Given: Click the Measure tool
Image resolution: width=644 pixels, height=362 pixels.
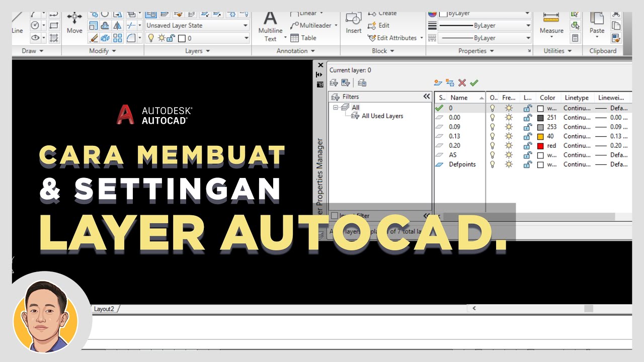Looking at the screenshot, I should point(551,24).
